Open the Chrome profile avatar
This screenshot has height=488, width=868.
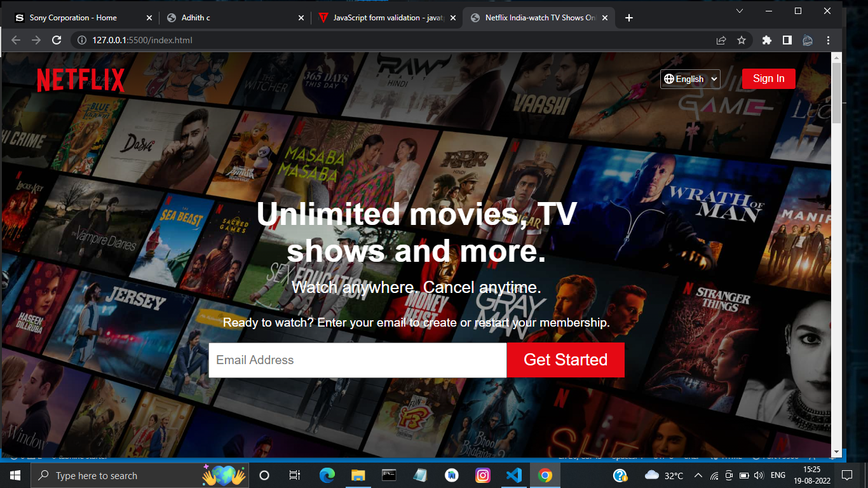click(808, 40)
